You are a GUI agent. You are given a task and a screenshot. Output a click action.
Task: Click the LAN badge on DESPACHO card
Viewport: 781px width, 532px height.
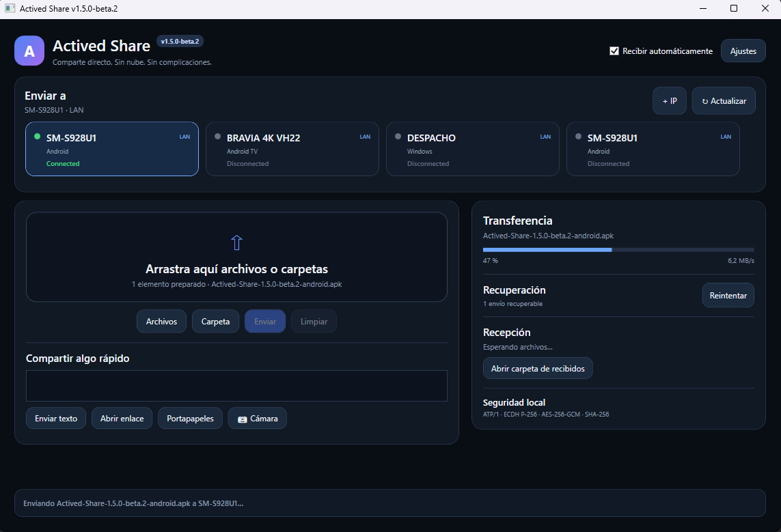[545, 137]
